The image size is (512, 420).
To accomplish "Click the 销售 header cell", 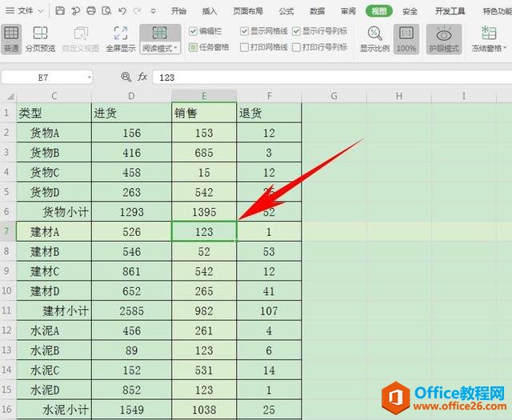I will 204,113.
